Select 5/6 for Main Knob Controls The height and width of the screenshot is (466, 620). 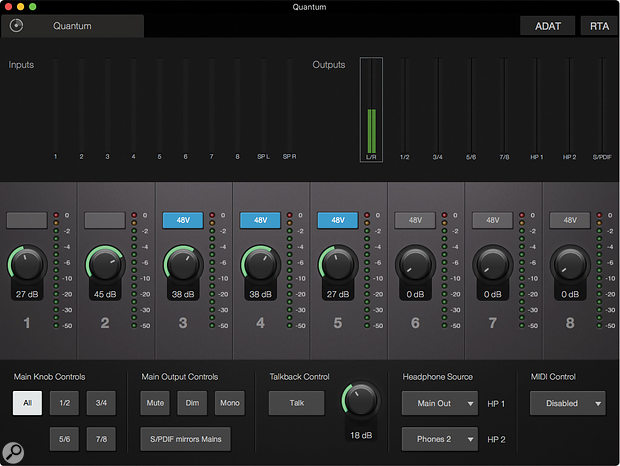(x=64, y=439)
